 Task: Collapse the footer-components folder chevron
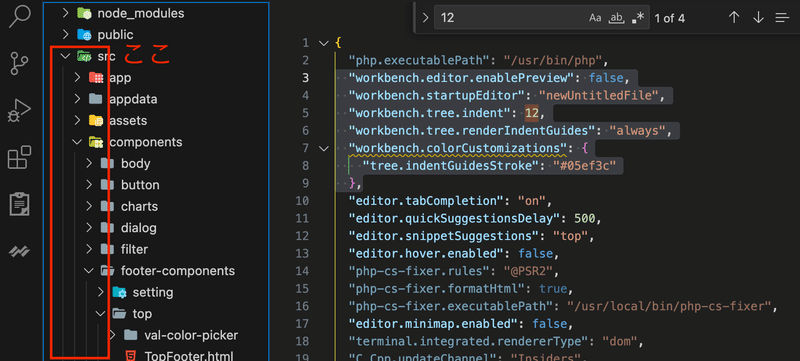89,270
